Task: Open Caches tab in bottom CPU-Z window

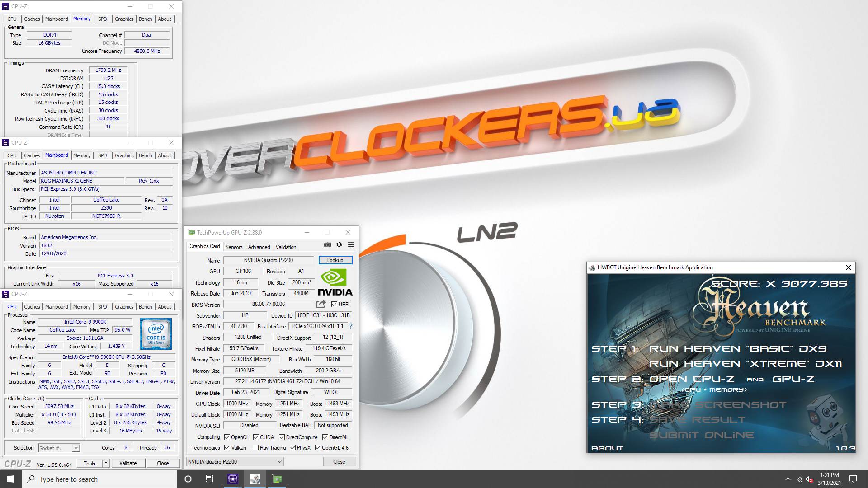Action: point(32,307)
